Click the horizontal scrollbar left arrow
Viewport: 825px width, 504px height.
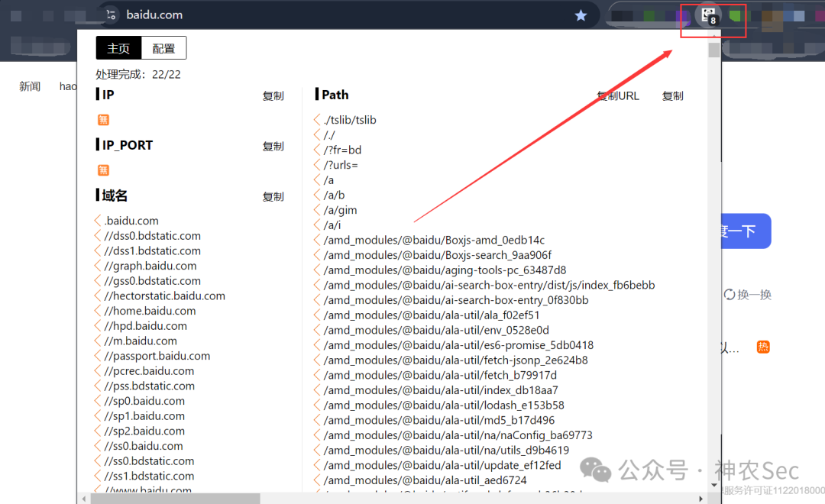coord(84,498)
